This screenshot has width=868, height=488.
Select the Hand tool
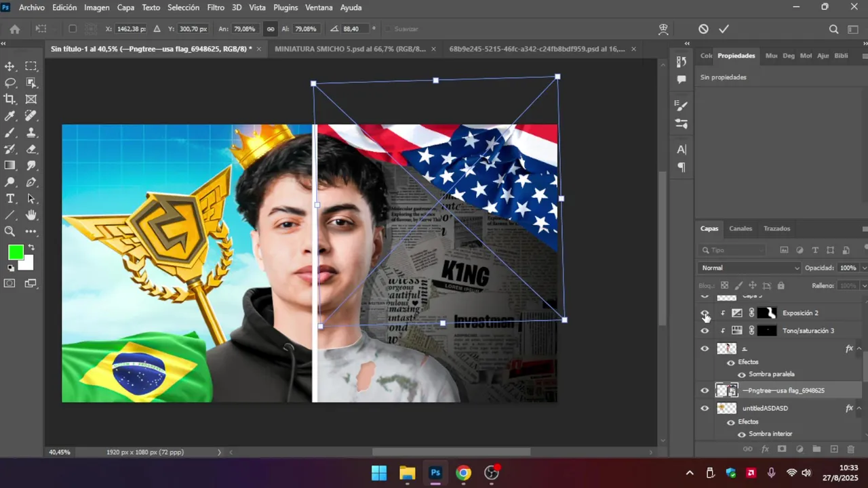[31, 216]
